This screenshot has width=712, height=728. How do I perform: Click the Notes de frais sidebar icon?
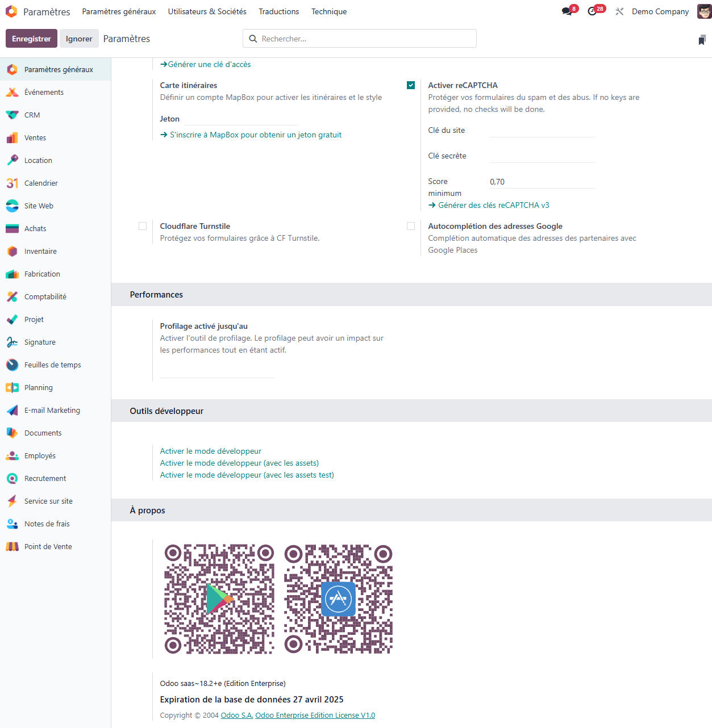[13, 524]
